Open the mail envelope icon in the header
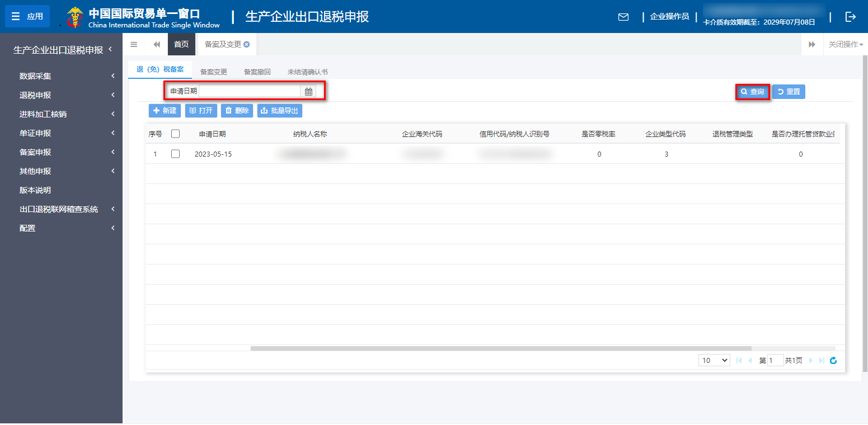 coord(623,17)
